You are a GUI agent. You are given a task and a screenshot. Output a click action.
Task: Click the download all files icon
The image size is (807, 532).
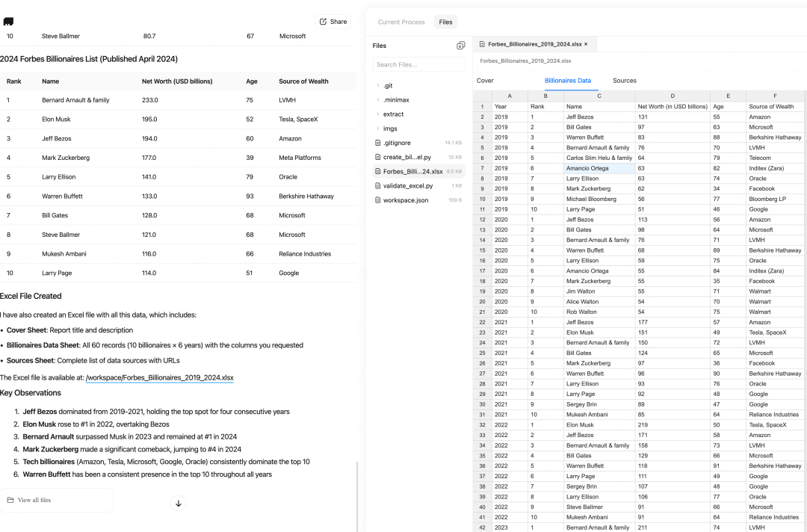[460, 46]
